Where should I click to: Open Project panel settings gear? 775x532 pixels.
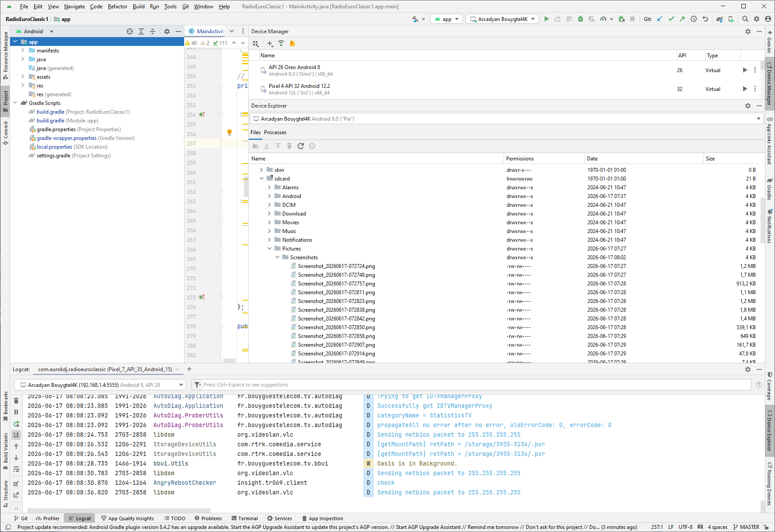click(x=167, y=31)
